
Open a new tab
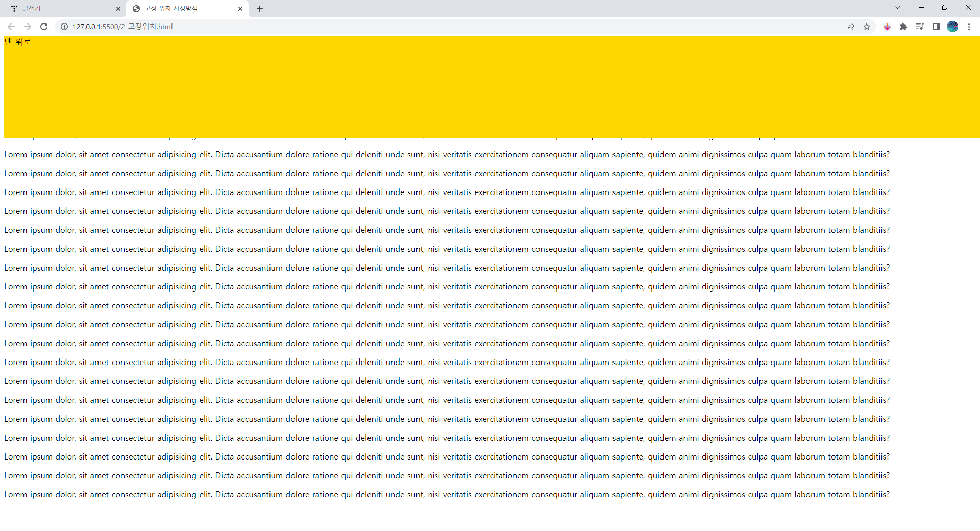(260, 9)
